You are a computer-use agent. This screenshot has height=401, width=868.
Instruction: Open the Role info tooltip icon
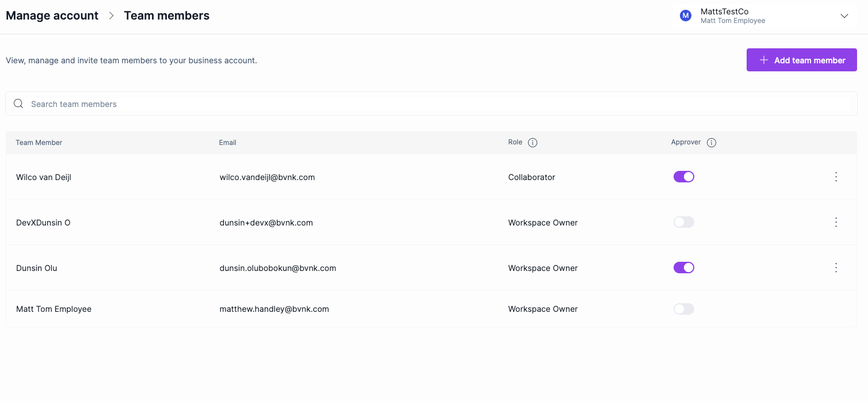(532, 142)
